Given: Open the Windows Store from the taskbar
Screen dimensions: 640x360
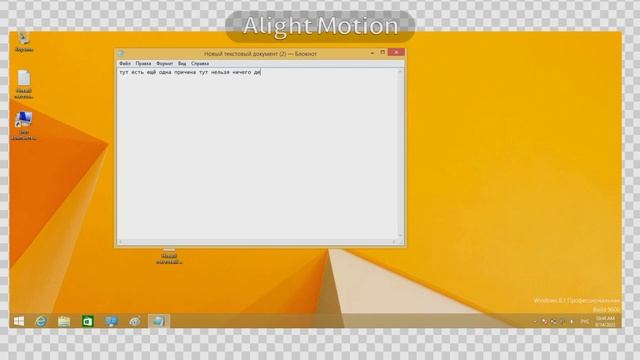Looking at the screenshot, I should pos(88,321).
